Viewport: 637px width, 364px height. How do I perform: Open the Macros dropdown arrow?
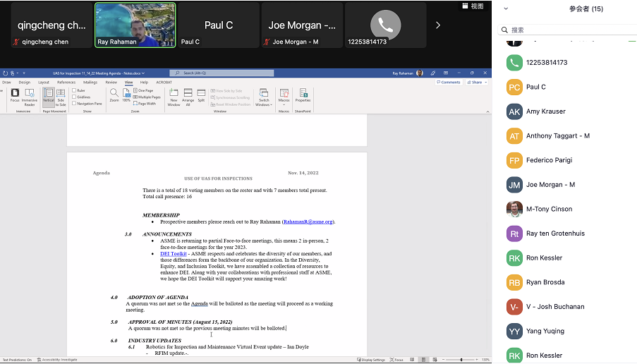(x=284, y=105)
